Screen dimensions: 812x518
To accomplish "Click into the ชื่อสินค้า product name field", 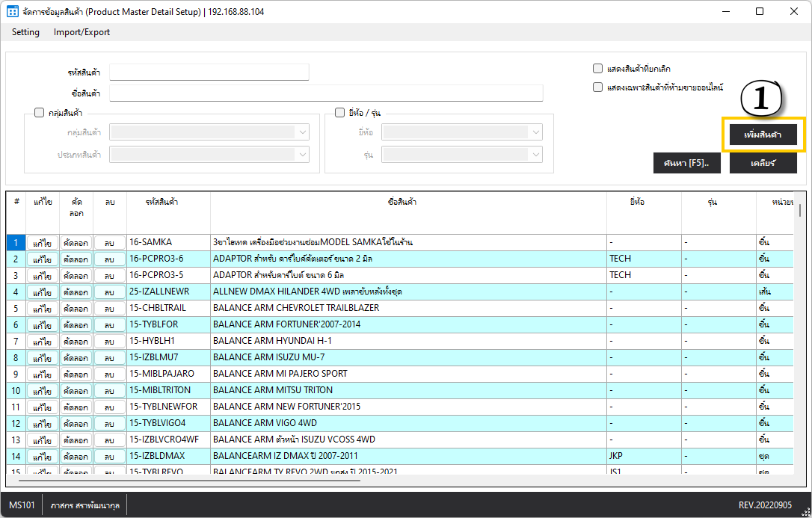I will pyautogui.click(x=326, y=93).
